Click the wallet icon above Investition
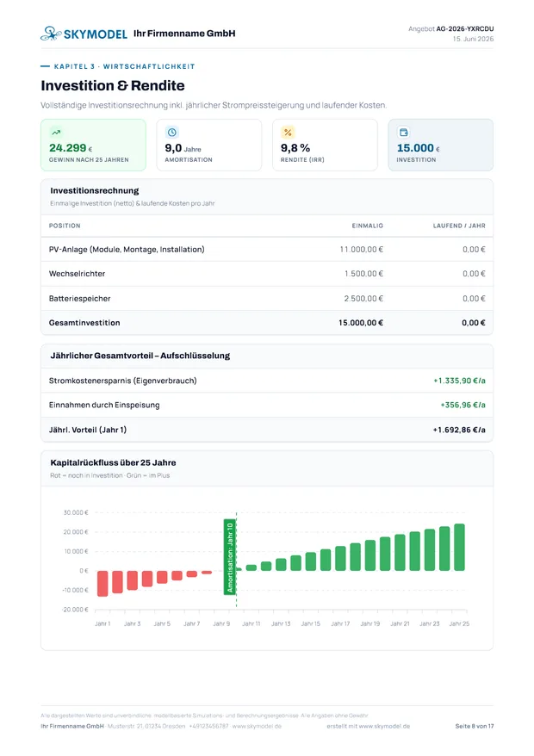Viewport: 534px width, 756px height. pos(403,132)
